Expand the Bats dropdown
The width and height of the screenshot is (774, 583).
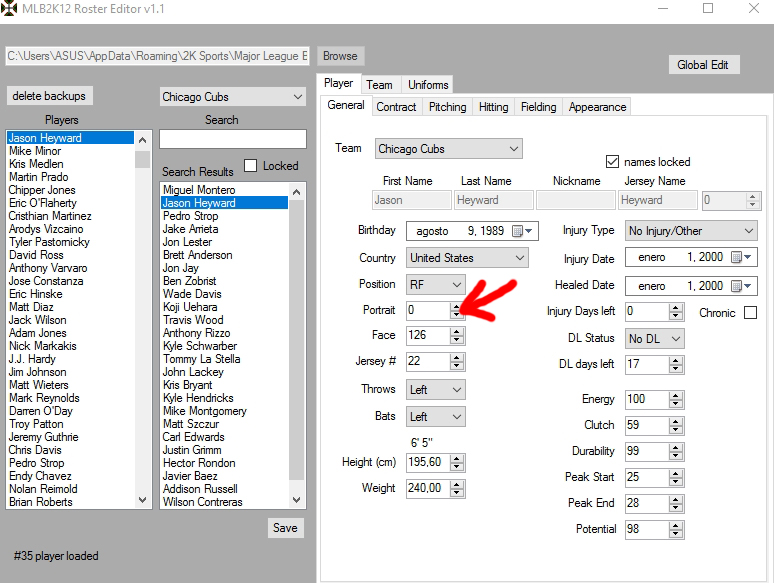pos(435,417)
